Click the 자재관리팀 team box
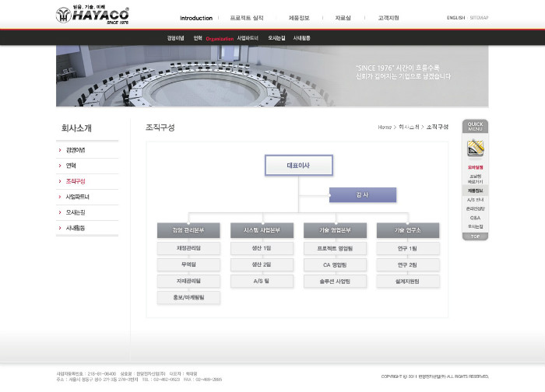Screen dimensions: 545x392 click(x=188, y=281)
